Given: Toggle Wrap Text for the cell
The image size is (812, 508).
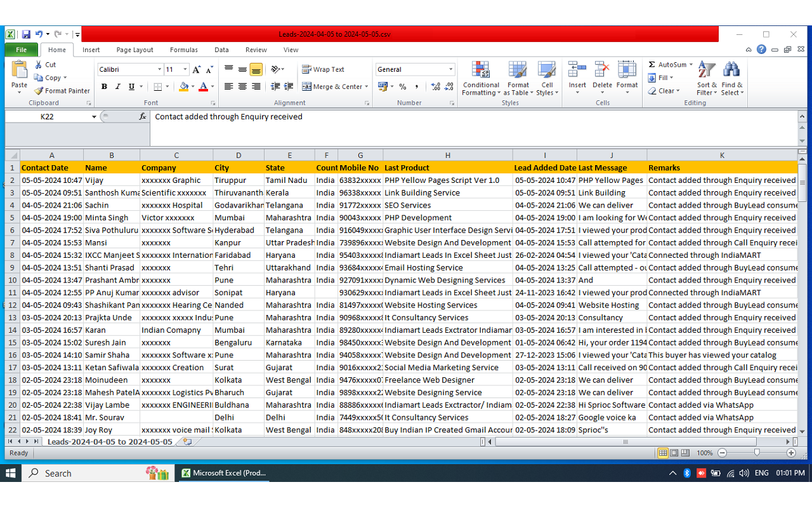Looking at the screenshot, I should coord(323,70).
